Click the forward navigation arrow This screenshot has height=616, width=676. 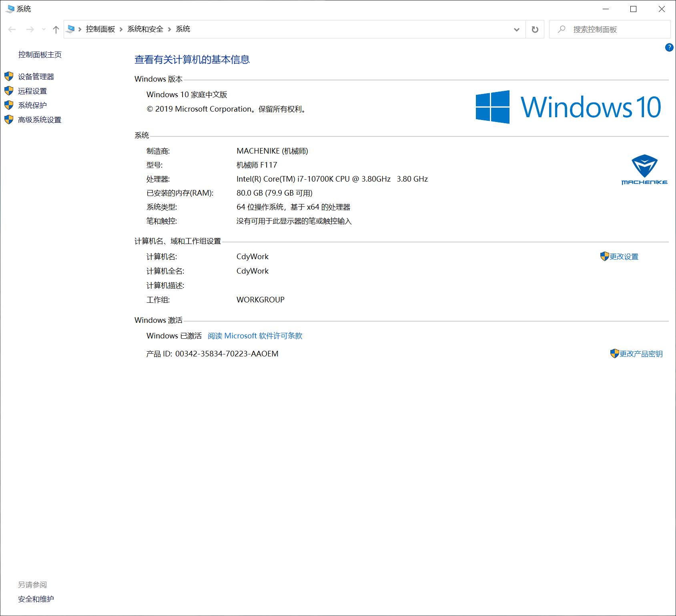click(30, 30)
